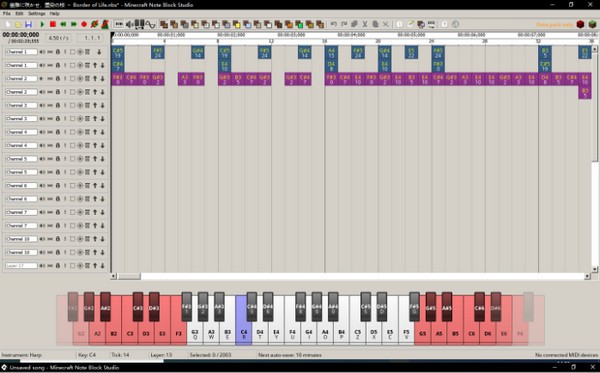Click the horizontal scrollbar thumb
The image size is (600, 373).
point(129,276)
